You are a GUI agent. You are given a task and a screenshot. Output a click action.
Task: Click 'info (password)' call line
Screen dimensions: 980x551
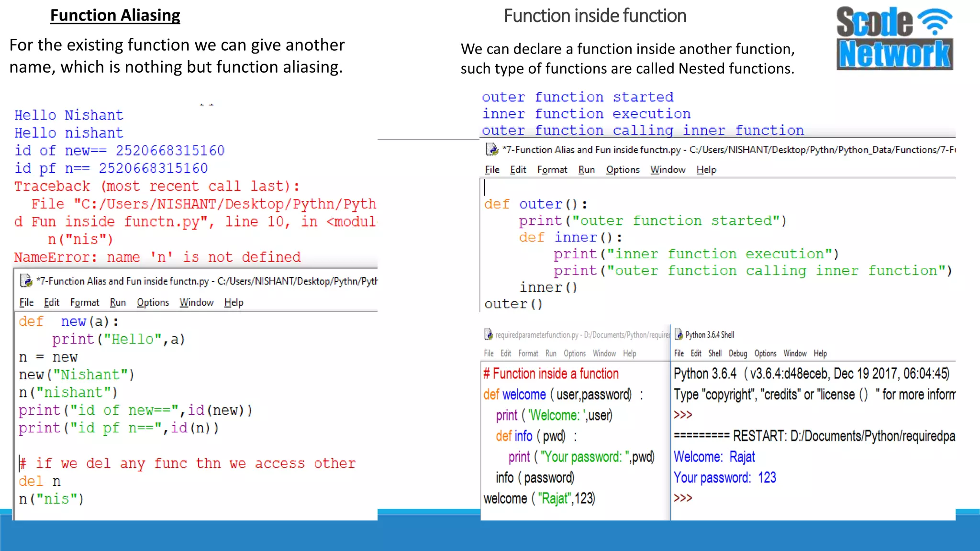tap(535, 478)
